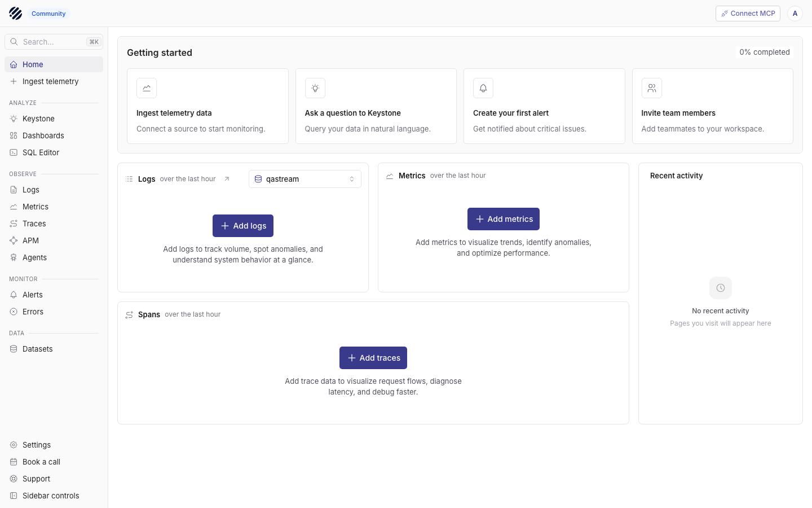Click the app logo in the top-left corner
This screenshot has height=508, width=812.
(x=15, y=14)
